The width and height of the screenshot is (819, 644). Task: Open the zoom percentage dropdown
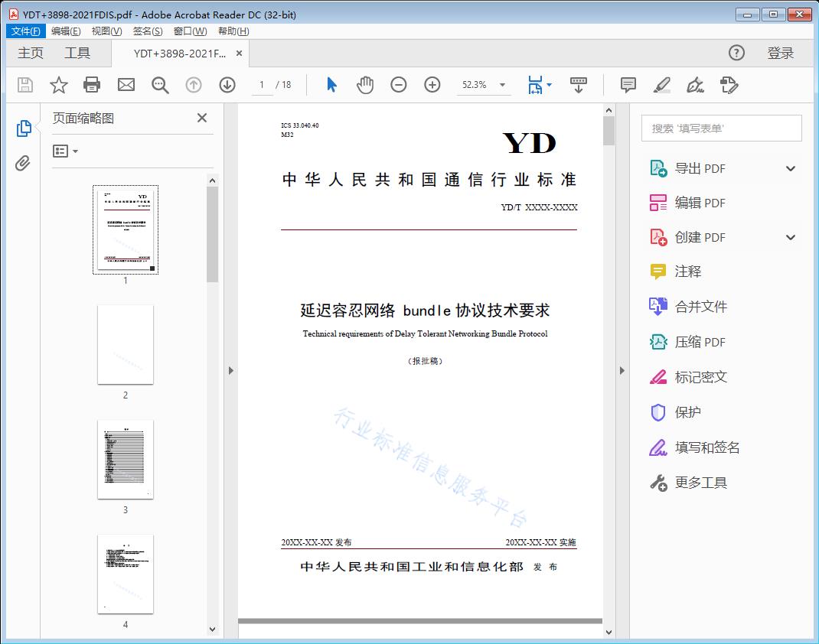(501, 85)
